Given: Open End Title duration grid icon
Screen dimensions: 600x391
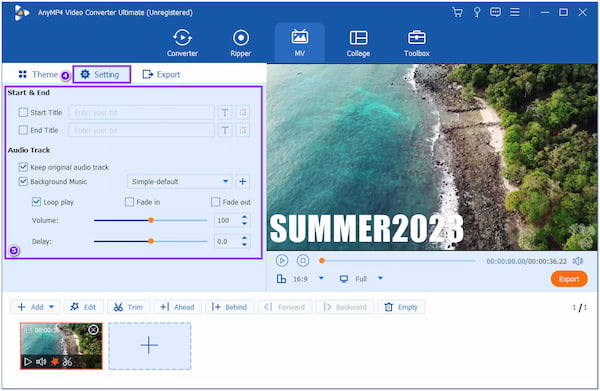Looking at the screenshot, I should coord(243,130).
